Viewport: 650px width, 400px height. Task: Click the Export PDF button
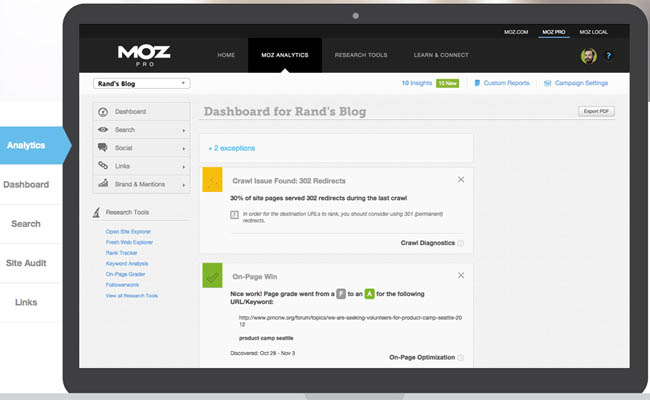(596, 112)
